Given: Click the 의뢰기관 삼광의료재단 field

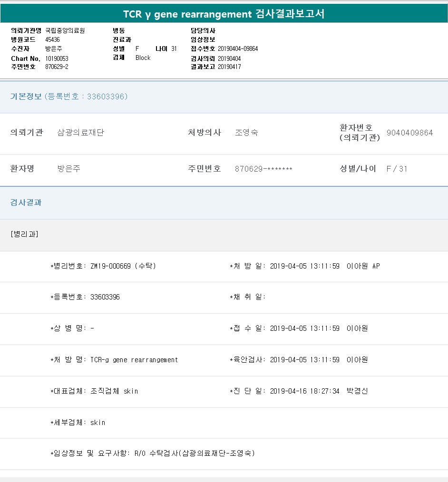Looking at the screenshot, I should [x=80, y=133].
